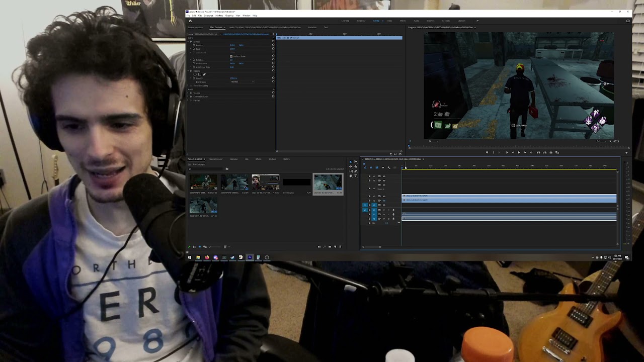
Task: Expand the Panner effect
Action: [x=188, y=100]
